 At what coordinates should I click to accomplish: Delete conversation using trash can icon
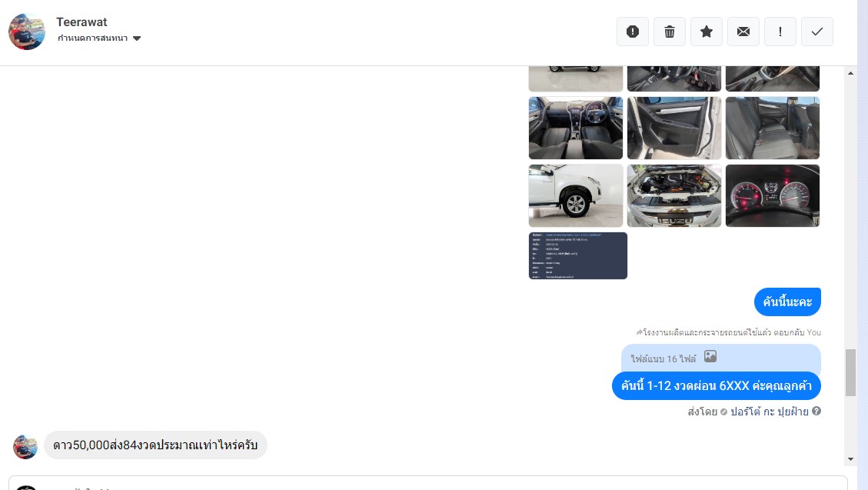[670, 32]
